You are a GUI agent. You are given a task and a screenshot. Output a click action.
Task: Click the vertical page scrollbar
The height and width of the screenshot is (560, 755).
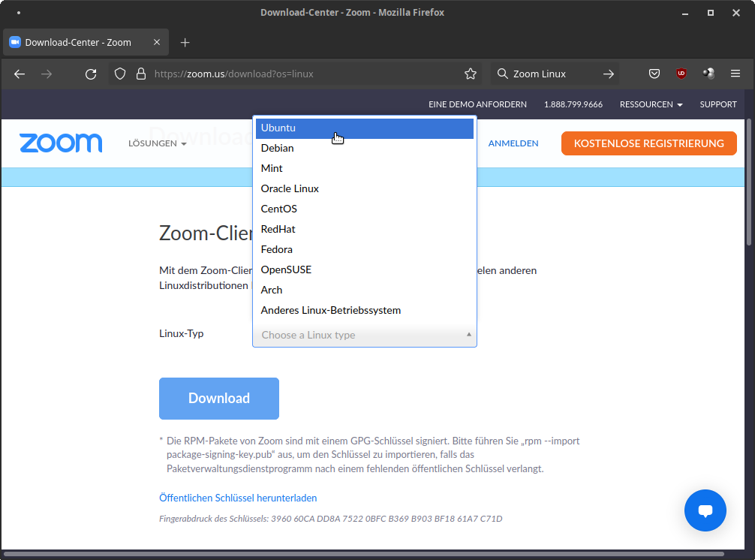(x=749, y=182)
